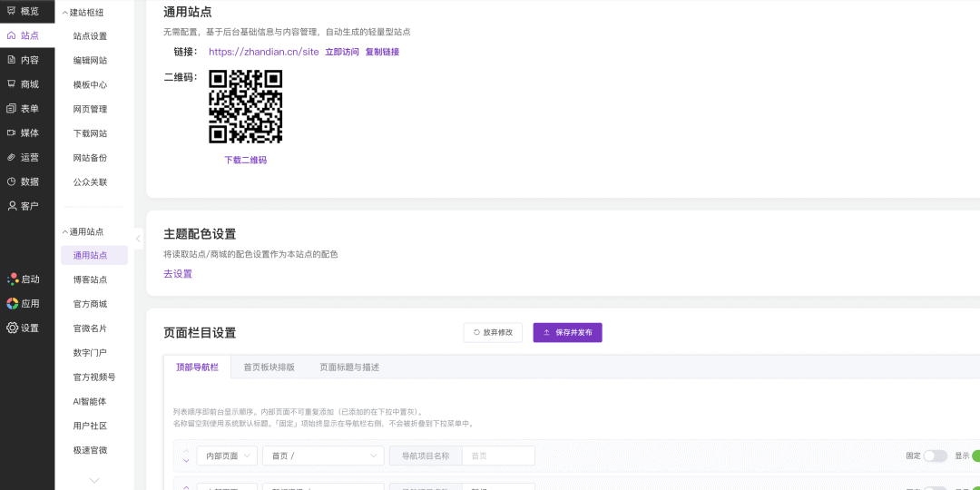
Task: Open the 首页 / page selection dropdown
Action: coord(323,456)
